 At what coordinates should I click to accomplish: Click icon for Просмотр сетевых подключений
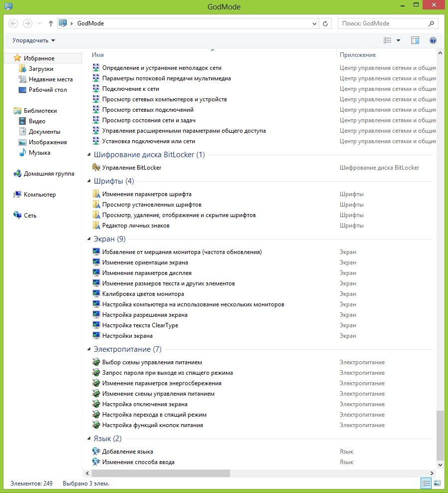pos(96,109)
